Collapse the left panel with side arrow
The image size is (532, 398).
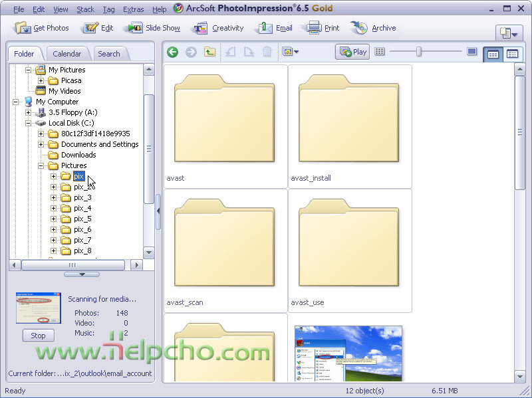coord(158,211)
